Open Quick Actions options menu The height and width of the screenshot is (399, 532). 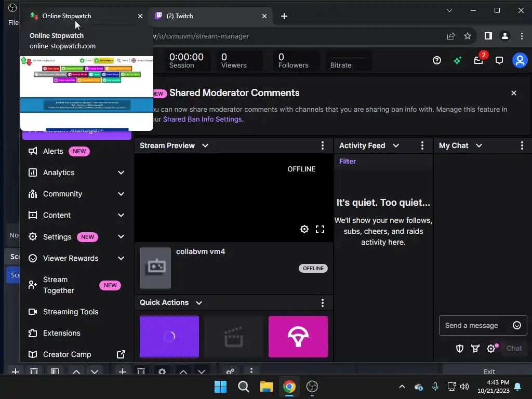coord(322,303)
